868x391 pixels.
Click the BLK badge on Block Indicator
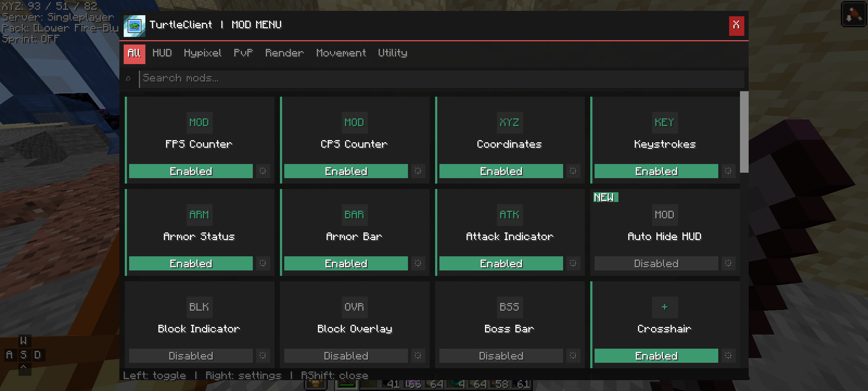click(x=199, y=307)
